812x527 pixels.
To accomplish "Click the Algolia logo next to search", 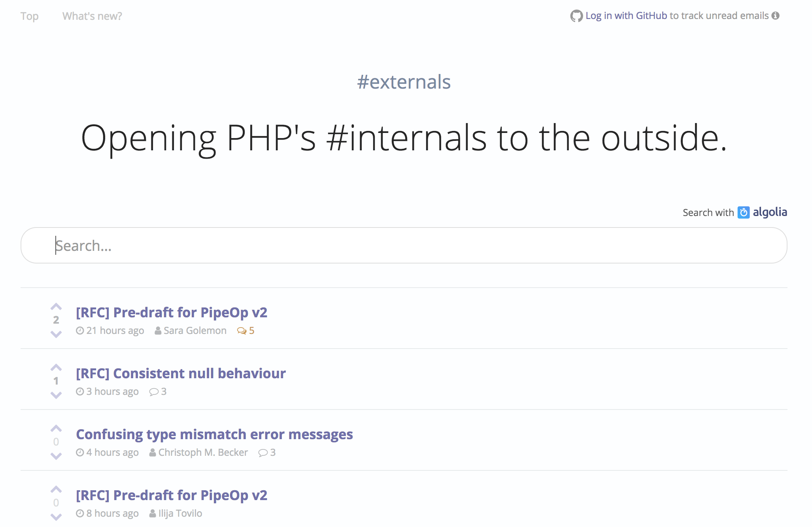I will [x=744, y=212].
